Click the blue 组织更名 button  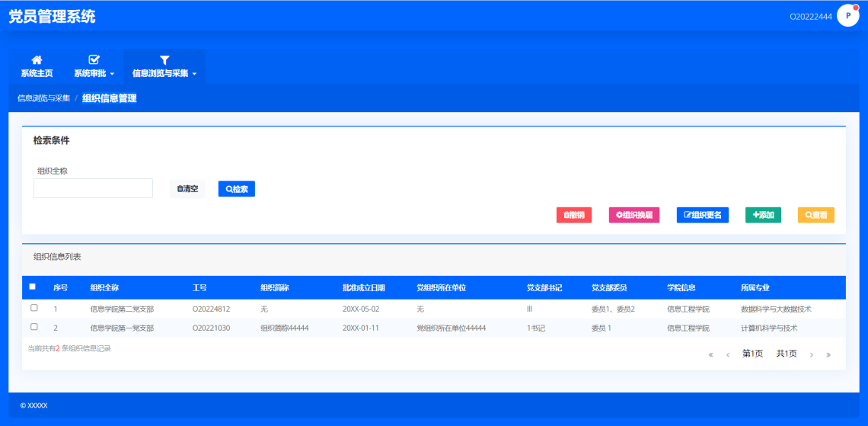tap(703, 215)
